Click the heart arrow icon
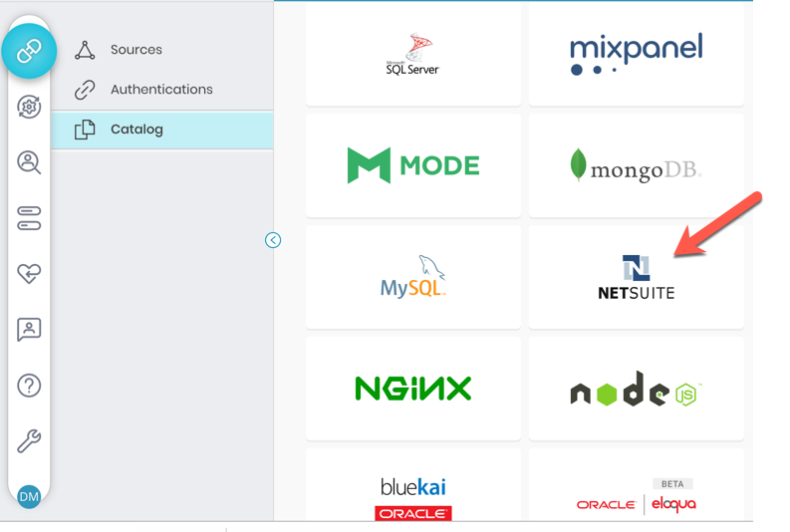 tap(29, 274)
